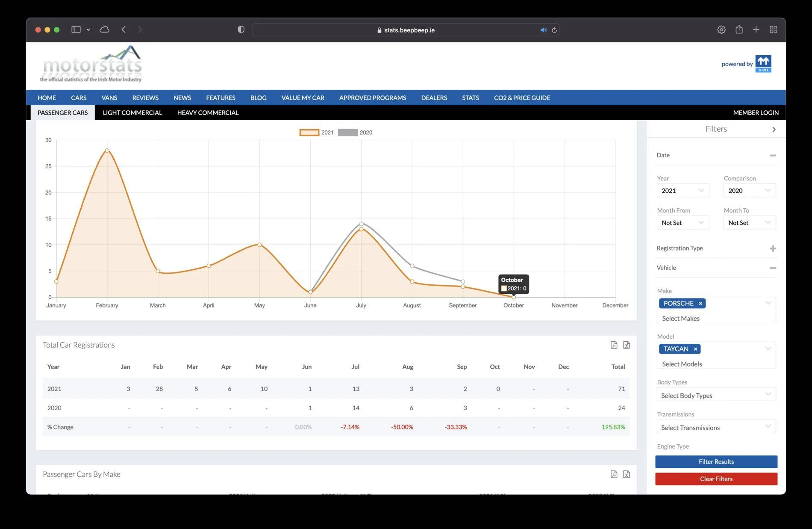Click the red Clear Filters button
This screenshot has width=812, height=529.
click(716, 479)
